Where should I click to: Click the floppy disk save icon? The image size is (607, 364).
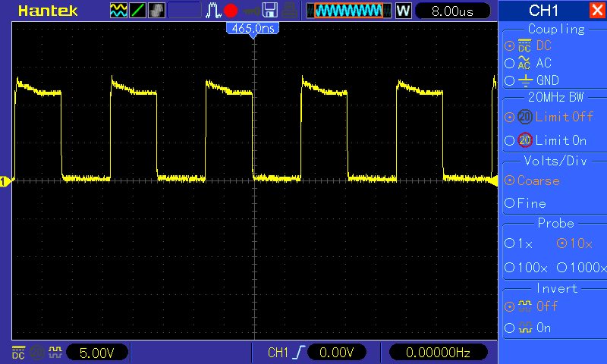[x=270, y=11]
